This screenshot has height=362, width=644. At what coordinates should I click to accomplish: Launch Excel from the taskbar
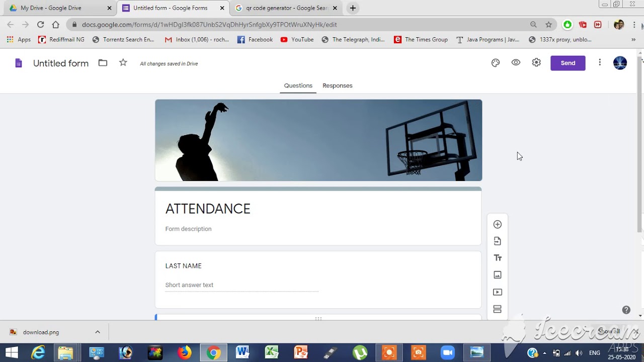coord(272,353)
